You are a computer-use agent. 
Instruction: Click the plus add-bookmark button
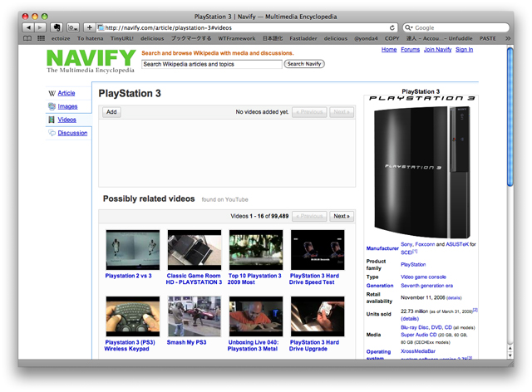pyautogui.click(x=89, y=27)
